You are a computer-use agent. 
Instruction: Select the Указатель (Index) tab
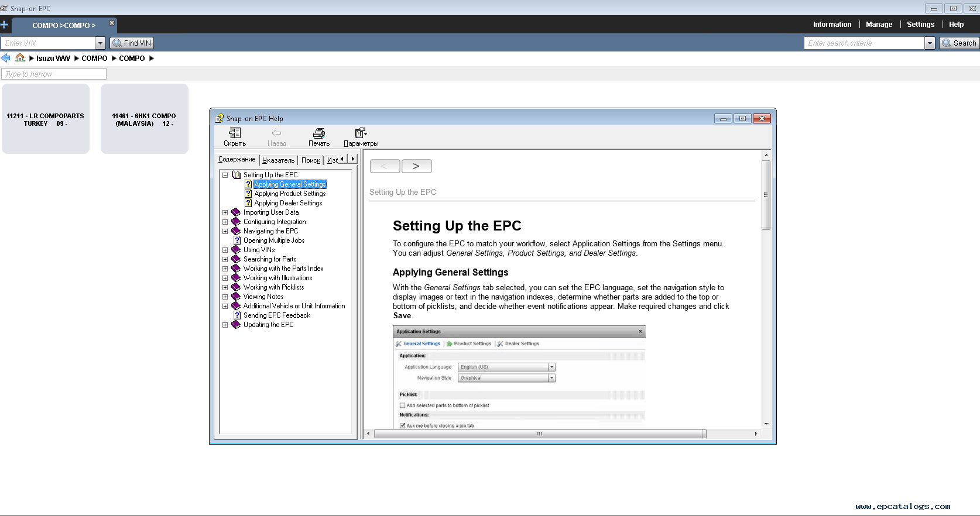[278, 160]
